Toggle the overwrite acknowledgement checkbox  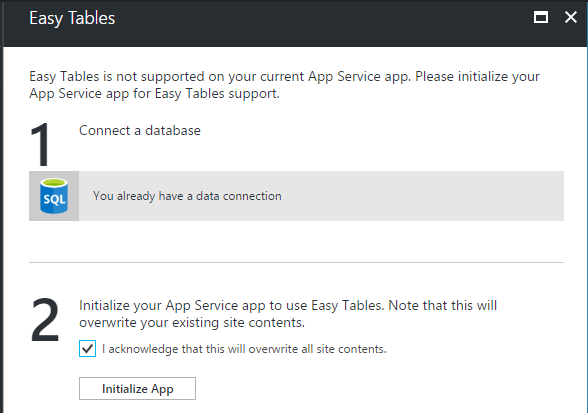tap(87, 349)
